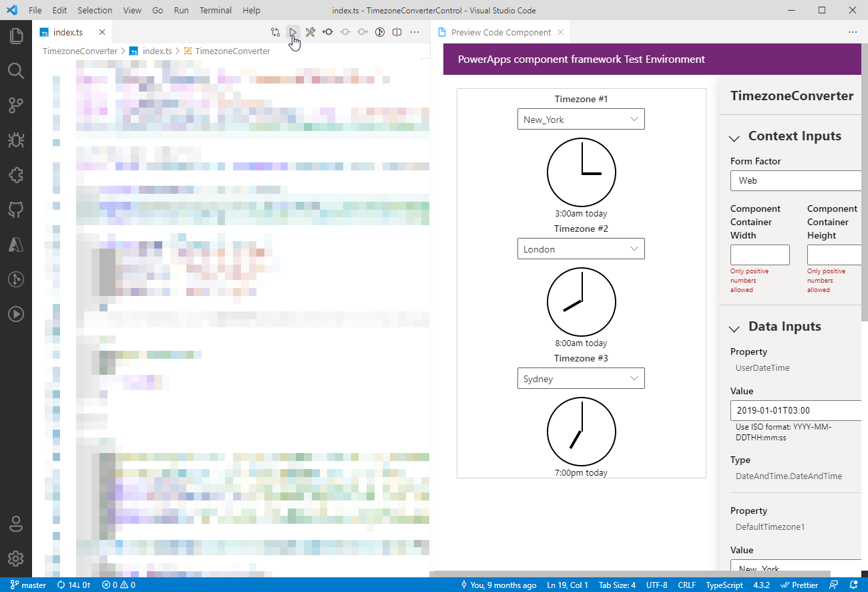Click the Manage gear icon
Viewport: 868px width, 592px height.
point(16,559)
